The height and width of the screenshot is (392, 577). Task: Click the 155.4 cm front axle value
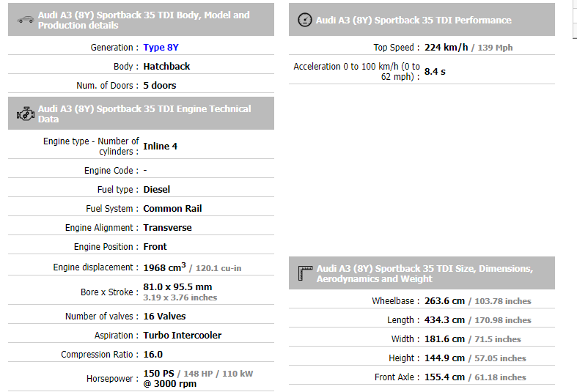(444, 377)
